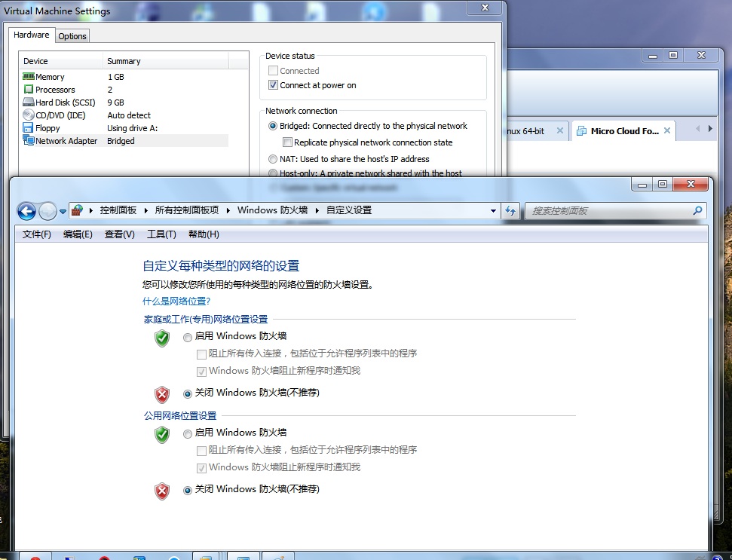732x560 pixels.
Task: Click the 所有控制面板项 breadcrumb
Action: [x=187, y=210]
